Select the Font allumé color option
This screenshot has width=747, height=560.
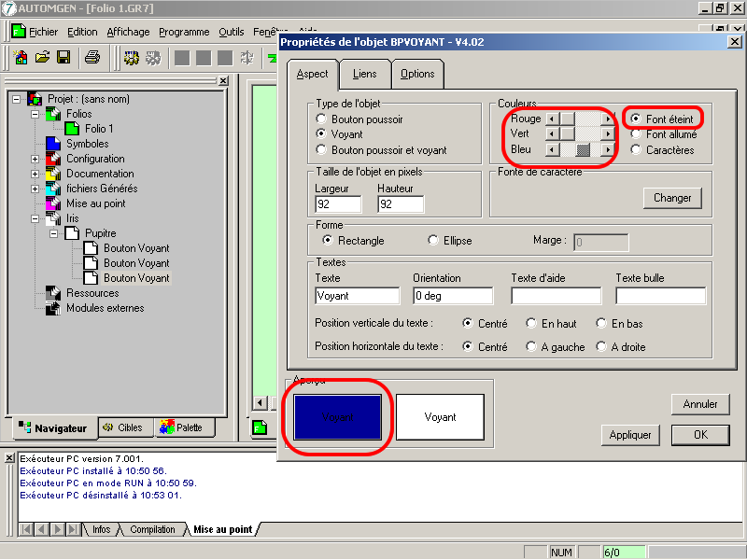[636, 134]
